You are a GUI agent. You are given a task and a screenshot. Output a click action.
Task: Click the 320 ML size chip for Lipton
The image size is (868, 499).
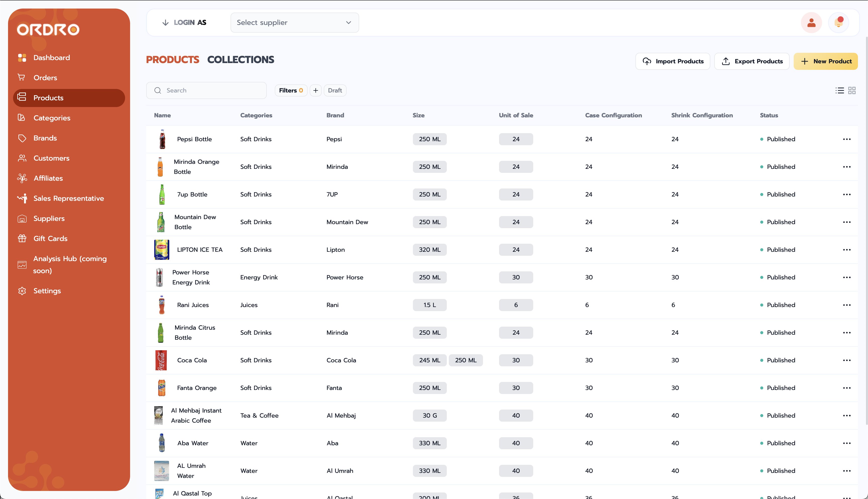coord(429,250)
